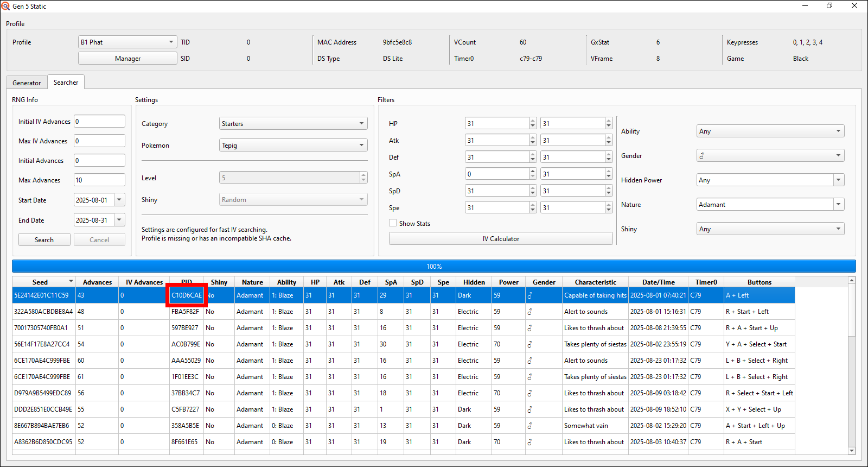This screenshot has height=467, width=868.
Task: Open the End Date calendar dropdown arrow
Action: tap(119, 220)
